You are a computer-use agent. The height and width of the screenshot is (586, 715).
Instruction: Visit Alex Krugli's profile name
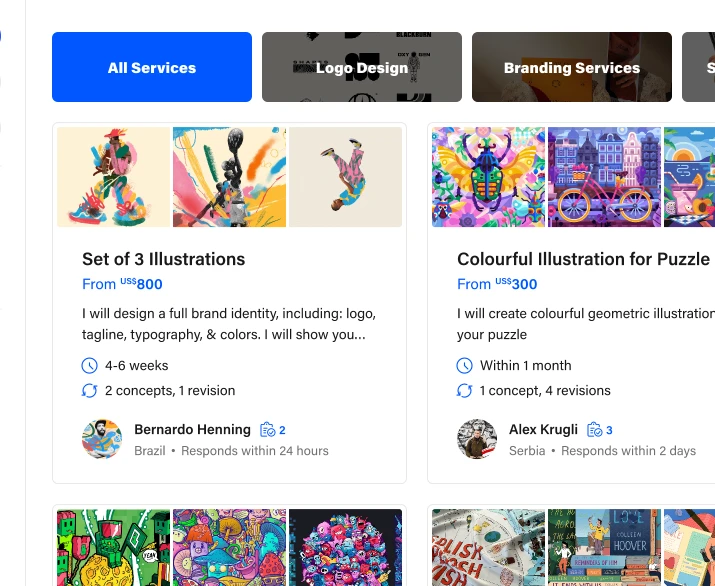(x=543, y=430)
